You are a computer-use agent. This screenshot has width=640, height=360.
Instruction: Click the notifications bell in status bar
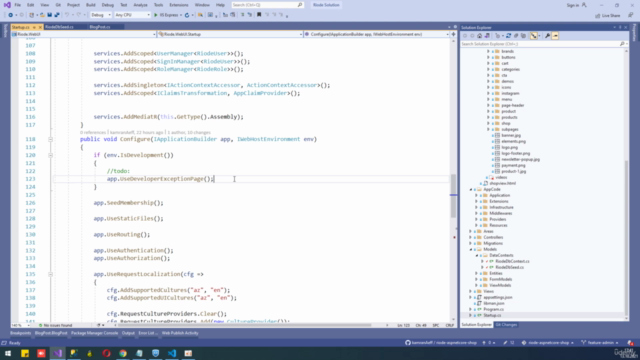point(630,343)
